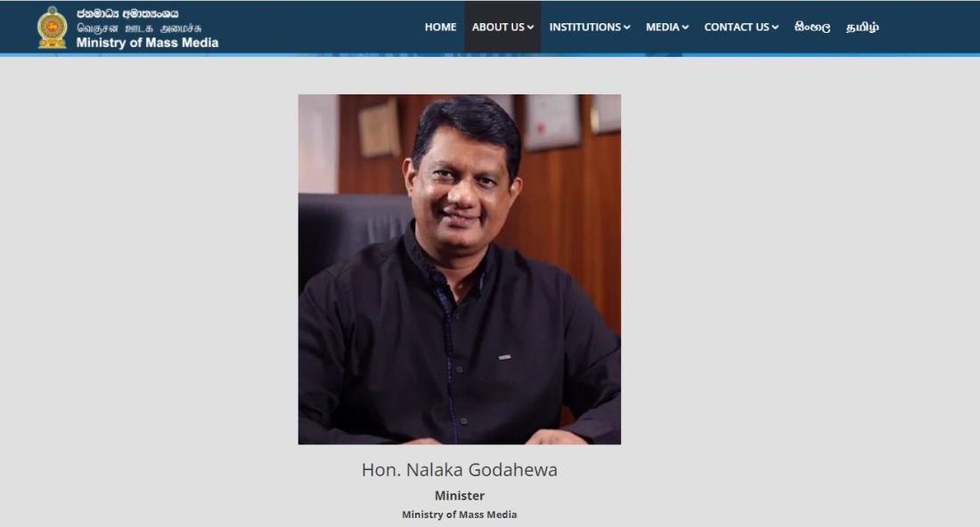
Task: Click the Minister title text
Action: tap(460, 496)
